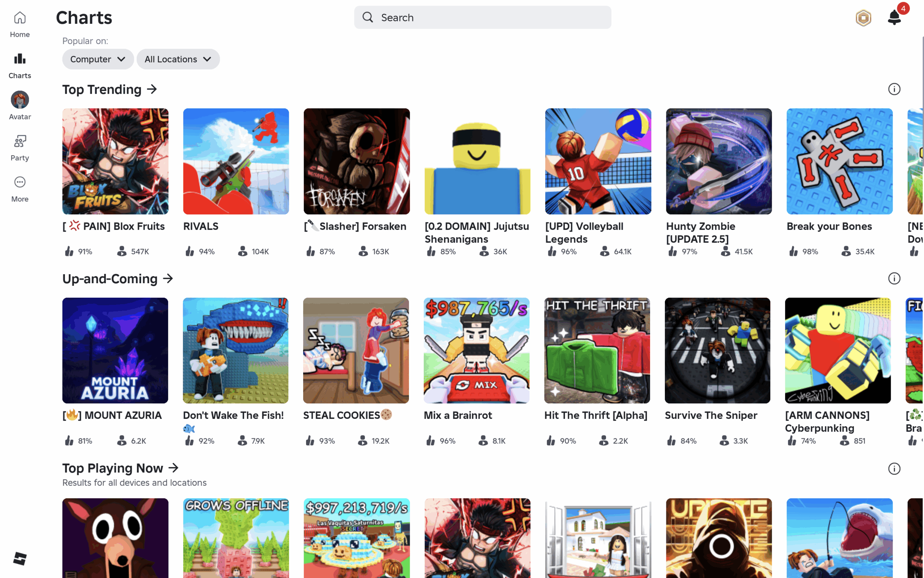Open ARM CANNONS Cyberpunking thumbnail

tap(838, 351)
